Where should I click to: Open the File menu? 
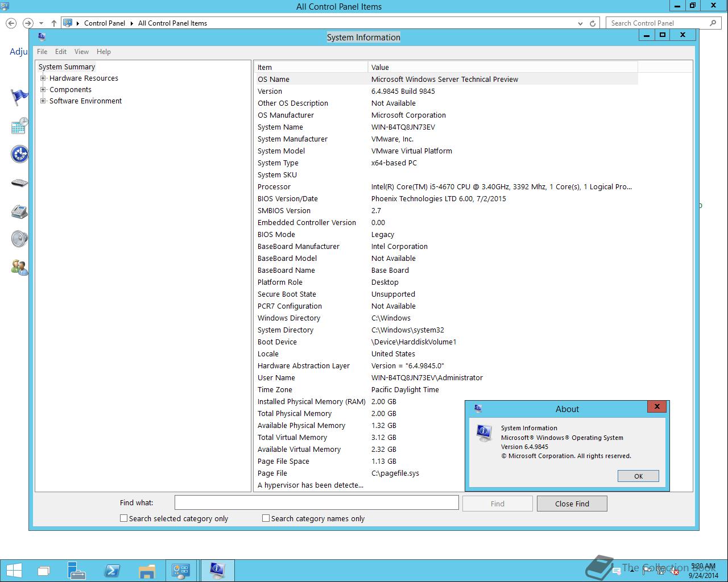[x=42, y=52]
